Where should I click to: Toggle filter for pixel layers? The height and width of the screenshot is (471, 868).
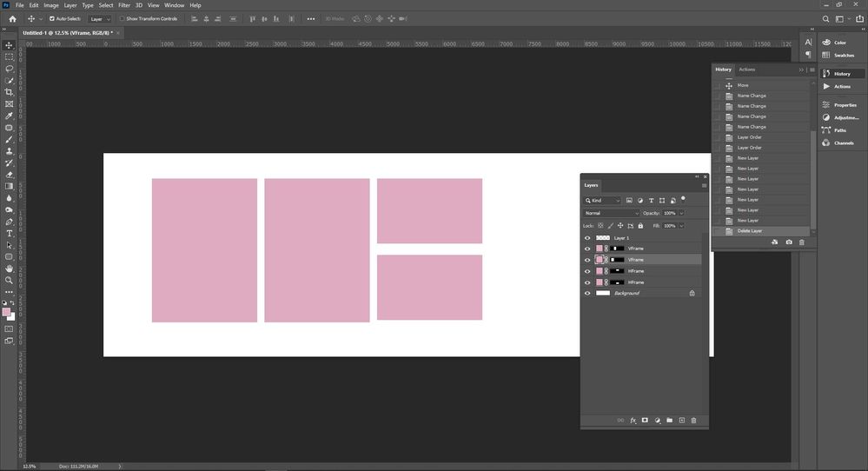(x=629, y=201)
